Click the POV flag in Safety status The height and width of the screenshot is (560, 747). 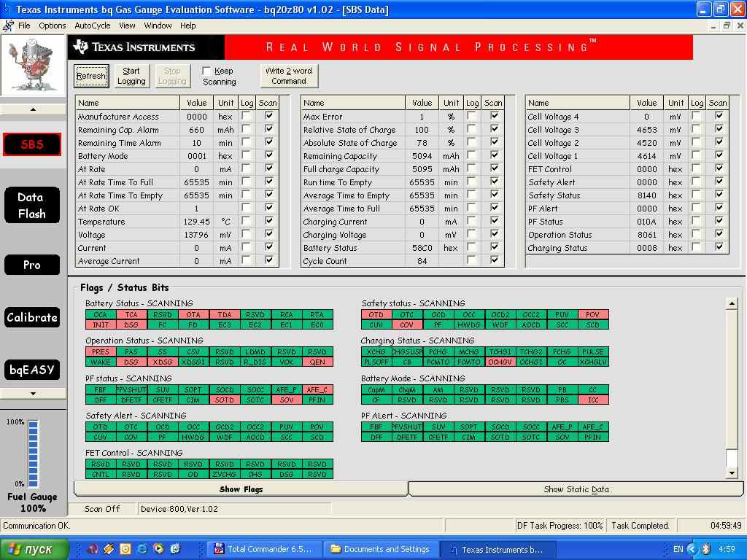pos(592,315)
